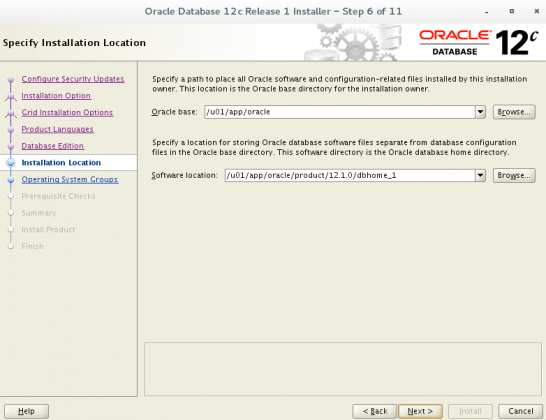The image size is (546, 420).
Task: Return to Database Edition step
Action: (x=53, y=146)
